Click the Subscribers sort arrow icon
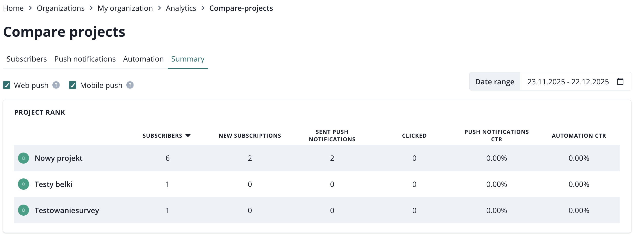The width and height of the screenshot is (644, 241). (x=188, y=136)
